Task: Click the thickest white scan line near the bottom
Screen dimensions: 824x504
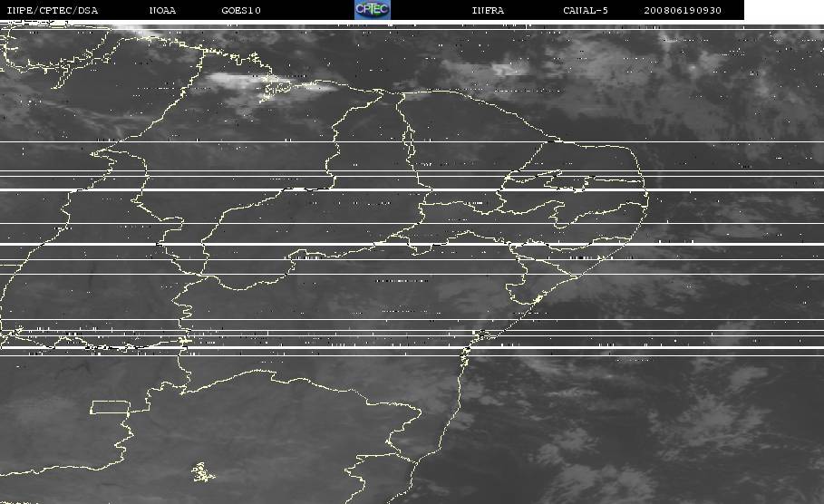Action: (412, 347)
